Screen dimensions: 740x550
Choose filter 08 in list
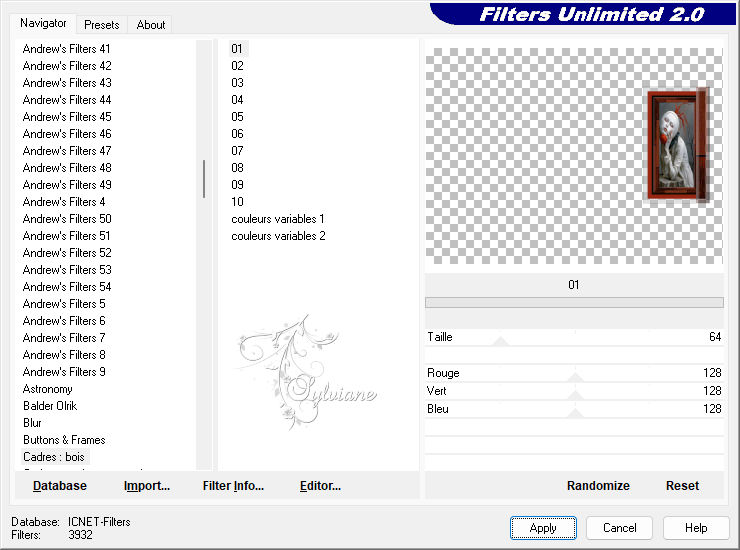237,168
